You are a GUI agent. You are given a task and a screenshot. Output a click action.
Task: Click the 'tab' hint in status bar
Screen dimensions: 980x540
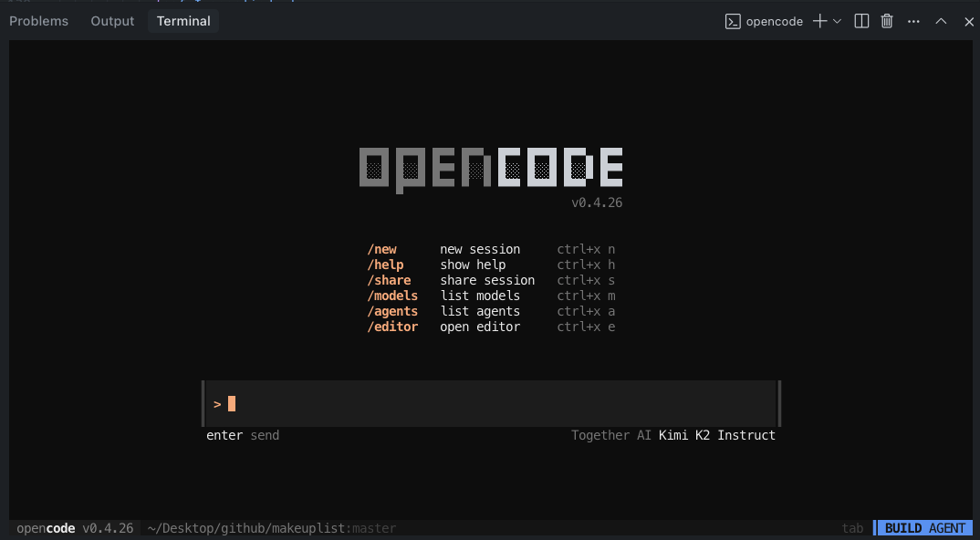(x=852, y=529)
